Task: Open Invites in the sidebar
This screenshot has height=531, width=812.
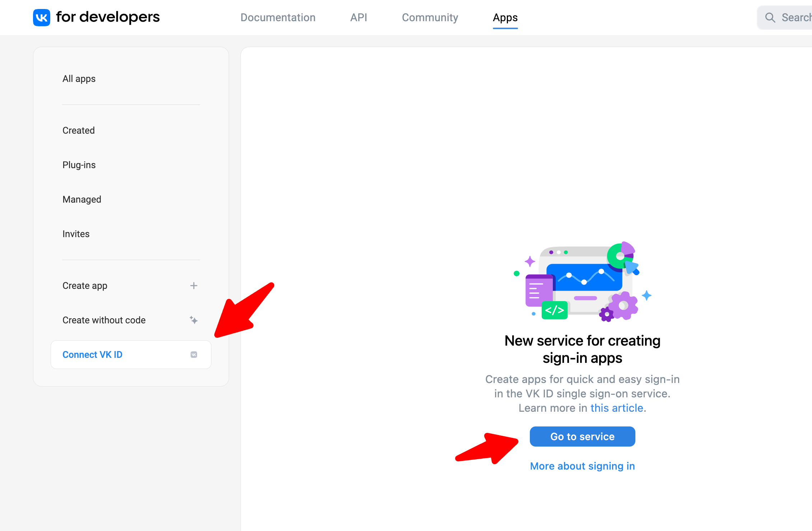Action: click(76, 234)
